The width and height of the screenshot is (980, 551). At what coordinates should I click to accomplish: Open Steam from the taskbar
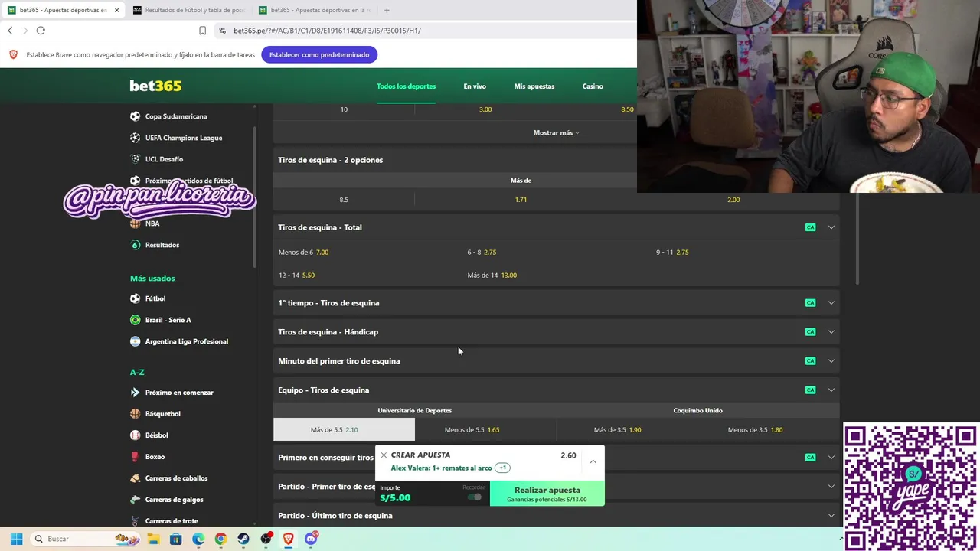(x=243, y=539)
